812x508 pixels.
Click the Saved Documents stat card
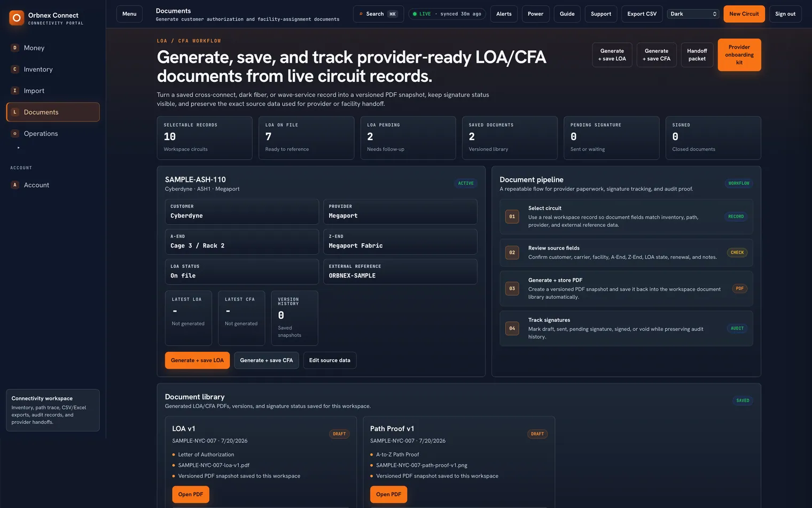click(510, 138)
